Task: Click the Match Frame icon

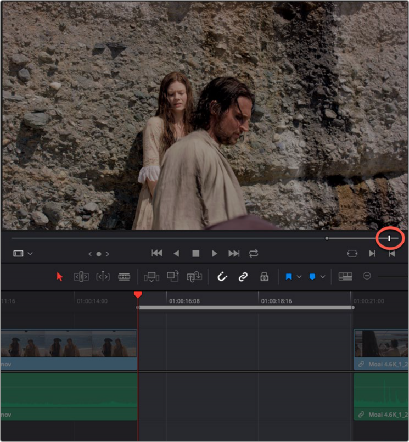Action: click(352, 254)
